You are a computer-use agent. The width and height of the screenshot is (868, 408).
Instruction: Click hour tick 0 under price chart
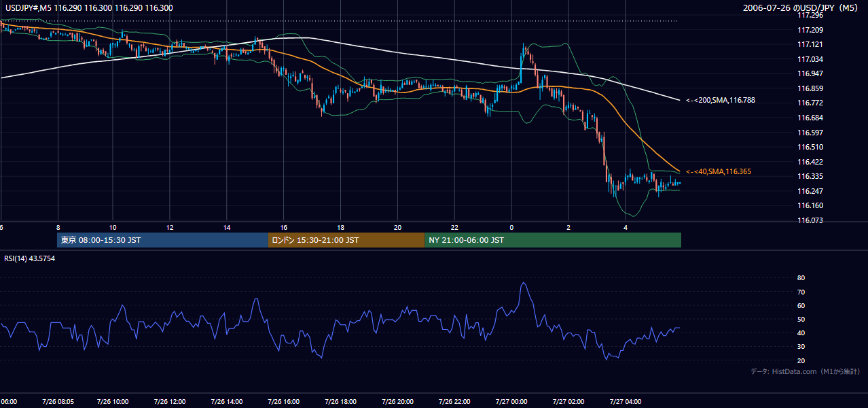click(x=511, y=228)
